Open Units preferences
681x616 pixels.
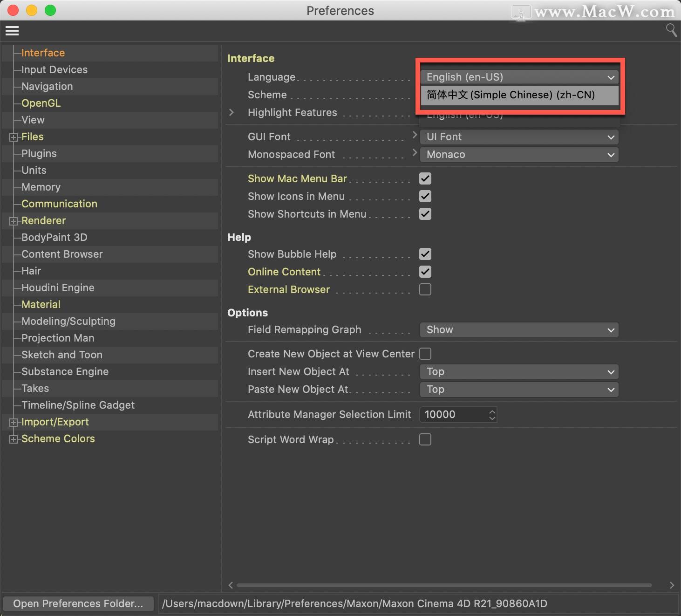pyautogui.click(x=34, y=170)
